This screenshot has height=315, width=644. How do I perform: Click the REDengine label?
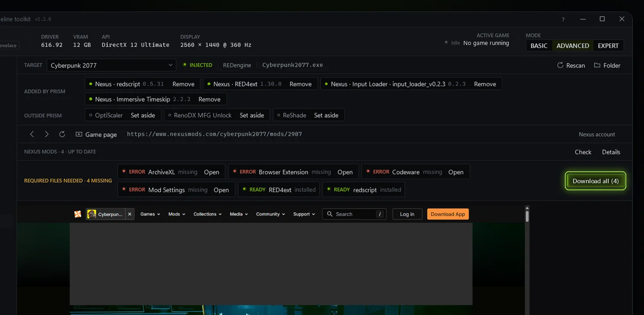point(237,65)
